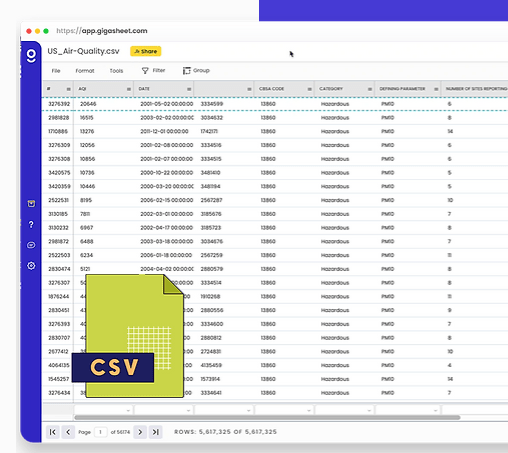Click the Group toolbar label

pos(201,70)
